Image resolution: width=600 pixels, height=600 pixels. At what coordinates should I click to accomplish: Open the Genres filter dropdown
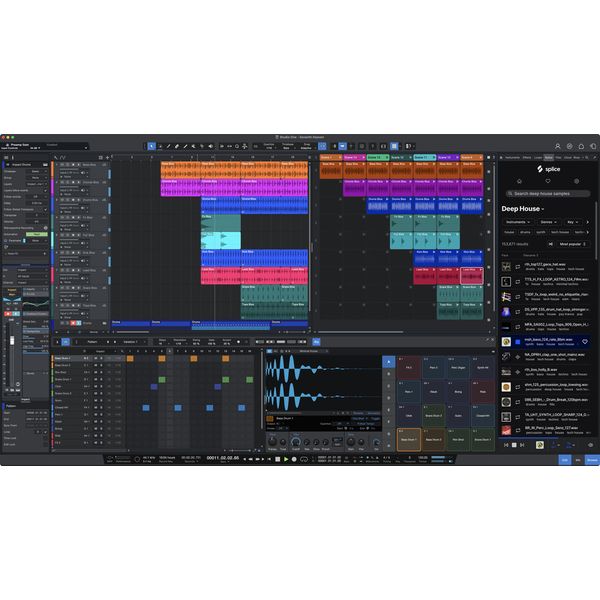click(x=548, y=221)
